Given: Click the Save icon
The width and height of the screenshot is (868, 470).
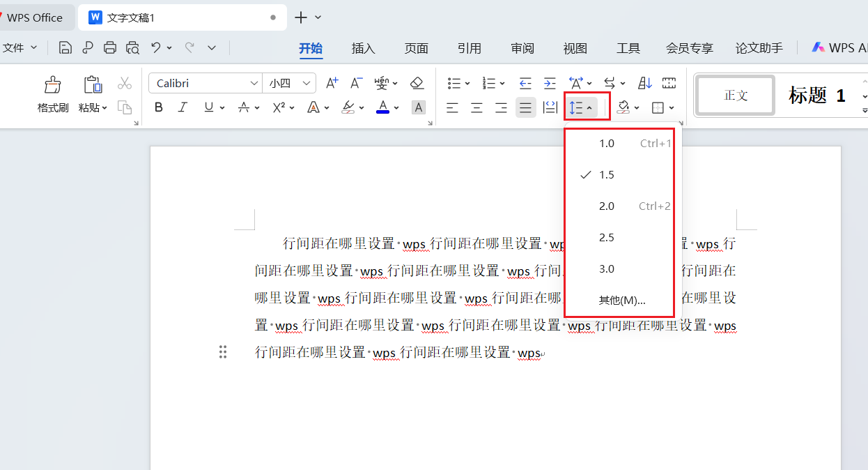Looking at the screenshot, I should pos(64,47).
